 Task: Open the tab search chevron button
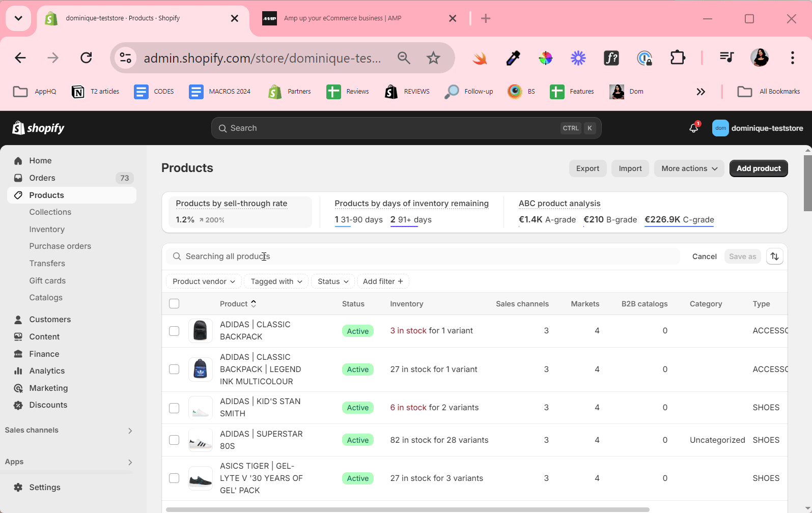[x=18, y=18]
